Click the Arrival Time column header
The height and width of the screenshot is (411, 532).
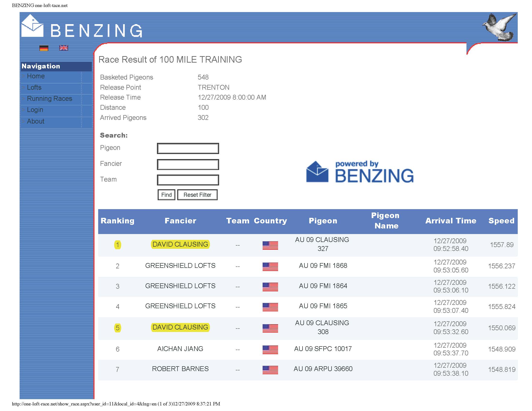click(451, 221)
